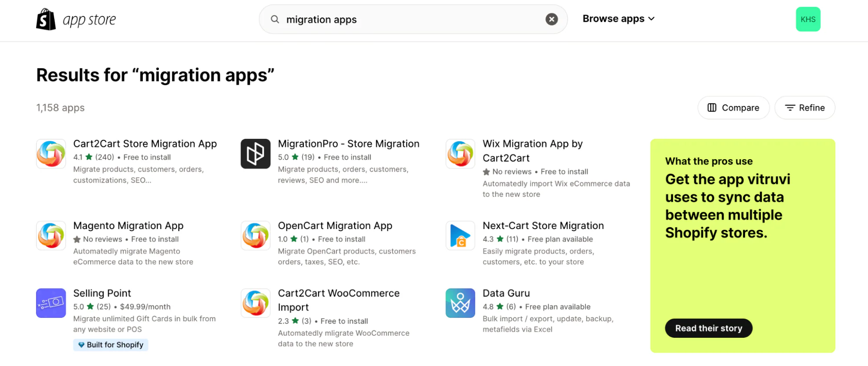This screenshot has height=366, width=868.
Task: Open Selling Point title link
Action: click(102, 293)
